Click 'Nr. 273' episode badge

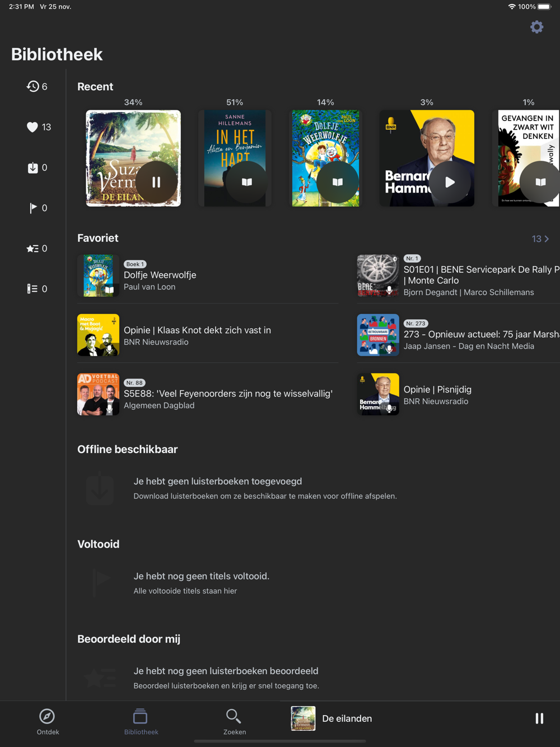(416, 324)
